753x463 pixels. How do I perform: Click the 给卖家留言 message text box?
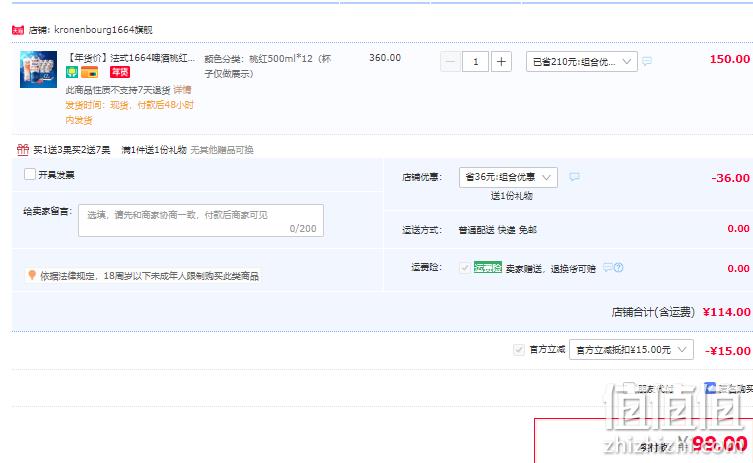tap(201, 220)
